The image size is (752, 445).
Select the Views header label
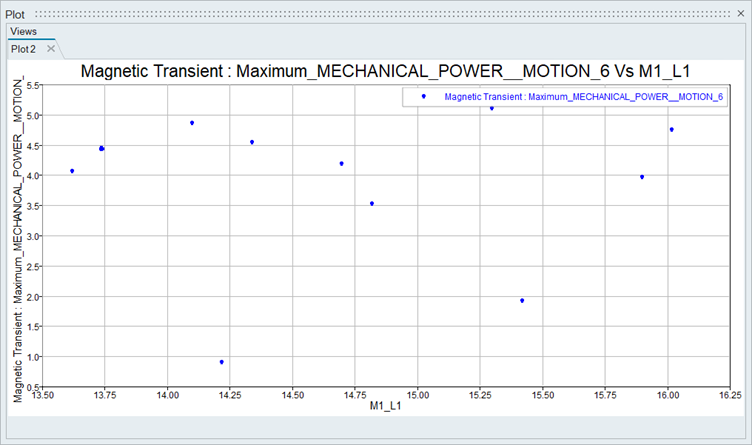point(23,32)
